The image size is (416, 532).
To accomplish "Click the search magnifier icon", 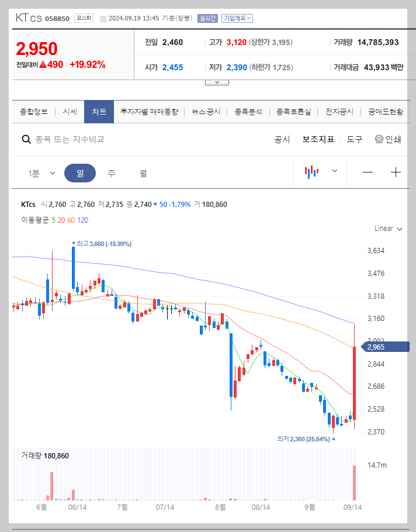I will coord(26,140).
